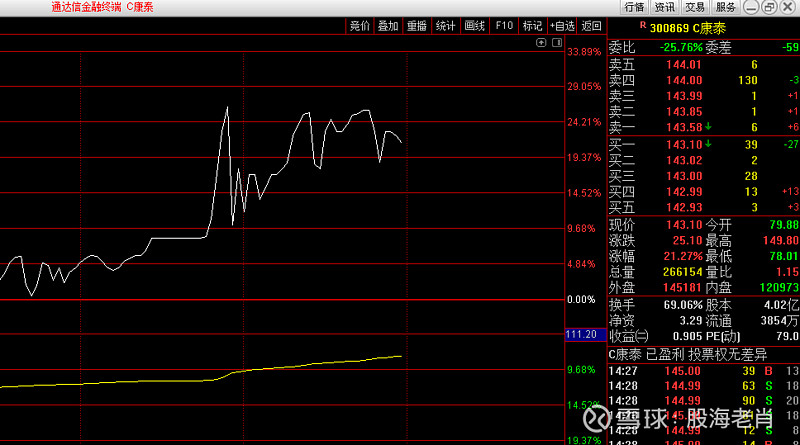Click the 总量 value 266154

683,273
